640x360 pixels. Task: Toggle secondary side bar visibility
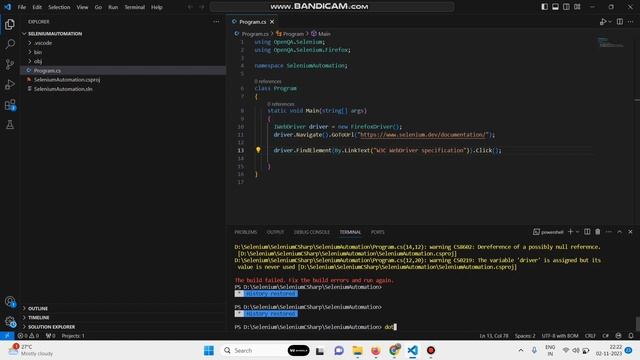567,7
